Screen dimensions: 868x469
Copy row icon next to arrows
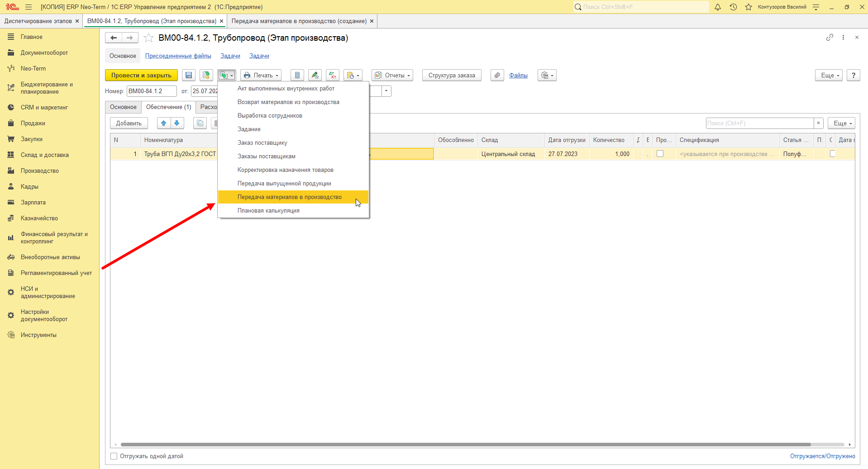[x=200, y=123]
